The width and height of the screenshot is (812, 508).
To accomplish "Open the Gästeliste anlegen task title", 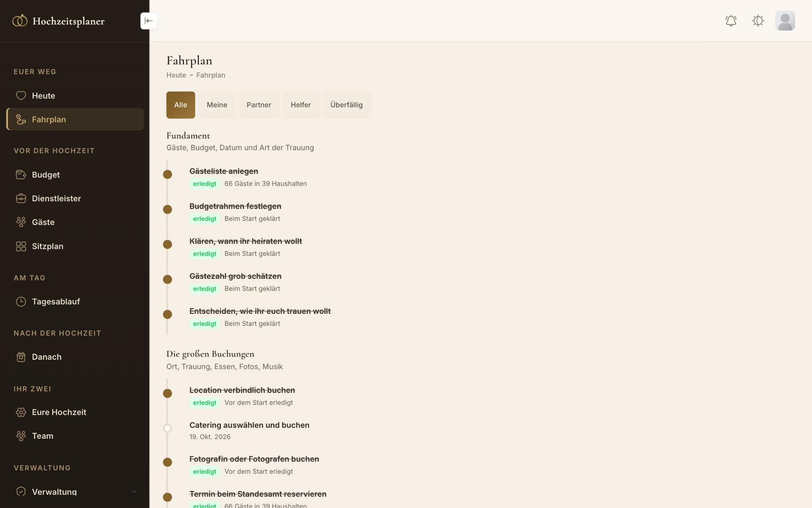I will (x=224, y=171).
